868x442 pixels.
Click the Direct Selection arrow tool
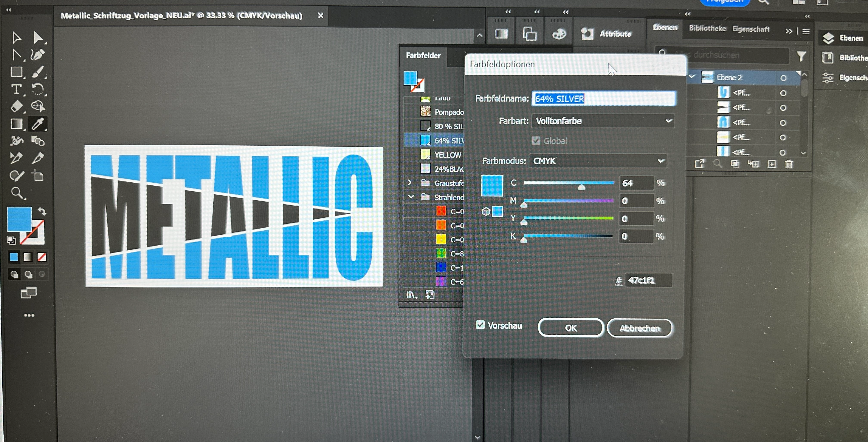click(x=38, y=37)
